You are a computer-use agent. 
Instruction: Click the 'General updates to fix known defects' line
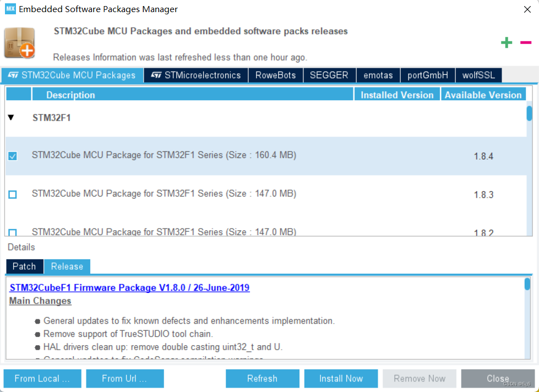coord(189,321)
